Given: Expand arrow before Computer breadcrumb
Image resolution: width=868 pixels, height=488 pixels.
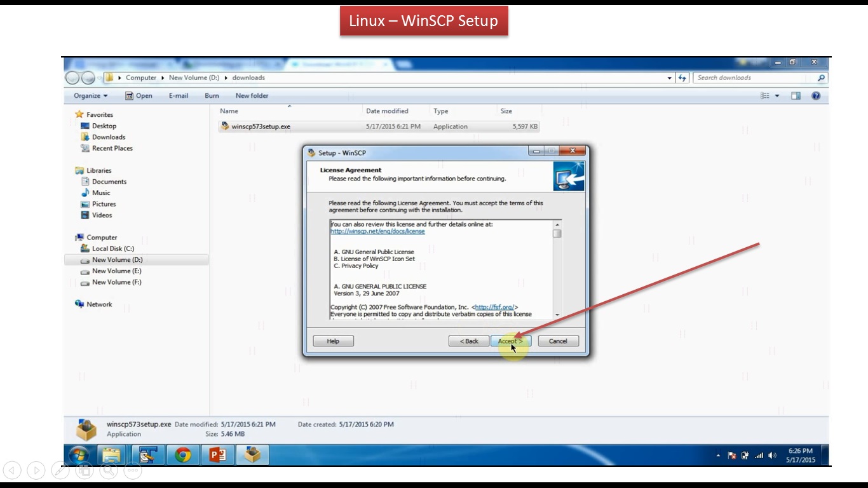Looking at the screenshot, I should click(119, 78).
